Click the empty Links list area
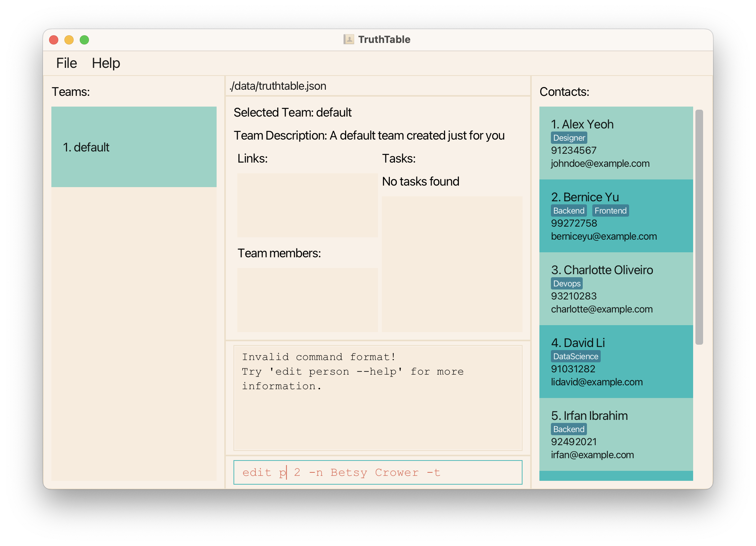Viewport: 756px width, 546px height. (307, 205)
